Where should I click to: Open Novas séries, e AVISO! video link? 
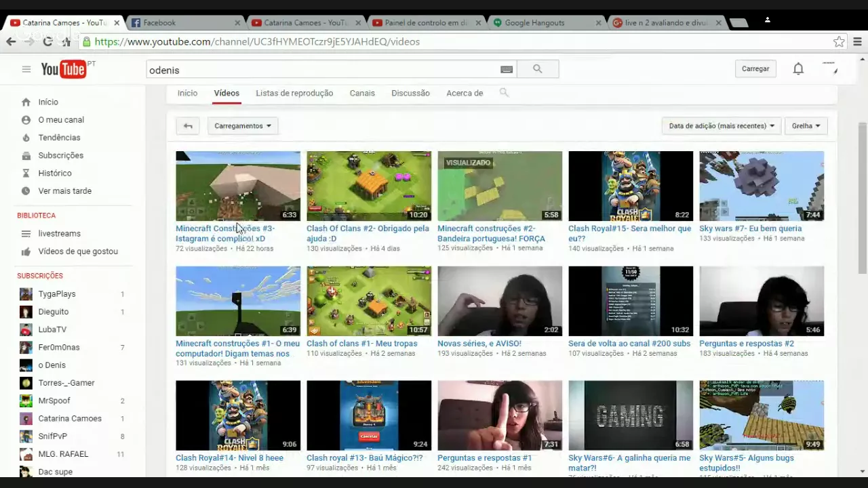tap(479, 344)
